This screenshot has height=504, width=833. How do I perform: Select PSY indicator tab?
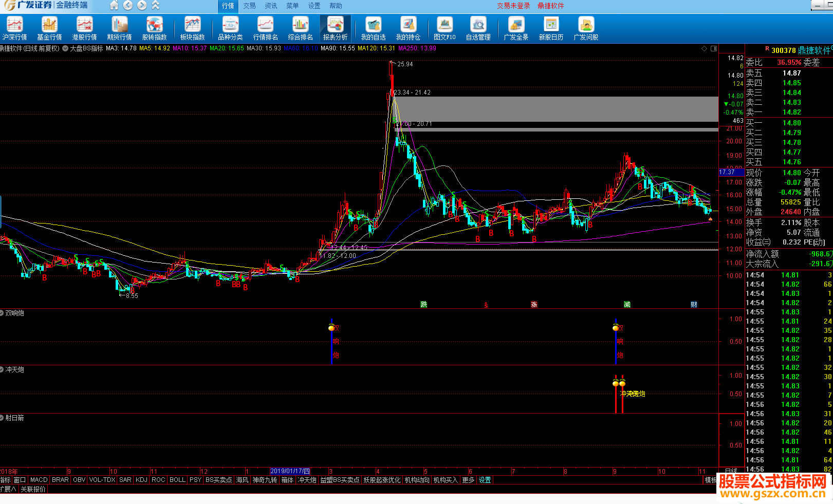195,480
